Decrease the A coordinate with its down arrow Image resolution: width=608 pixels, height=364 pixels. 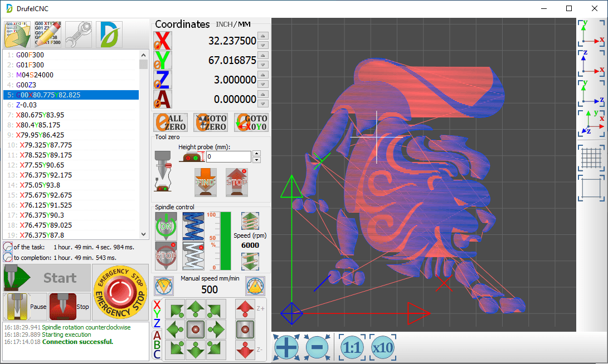263,104
